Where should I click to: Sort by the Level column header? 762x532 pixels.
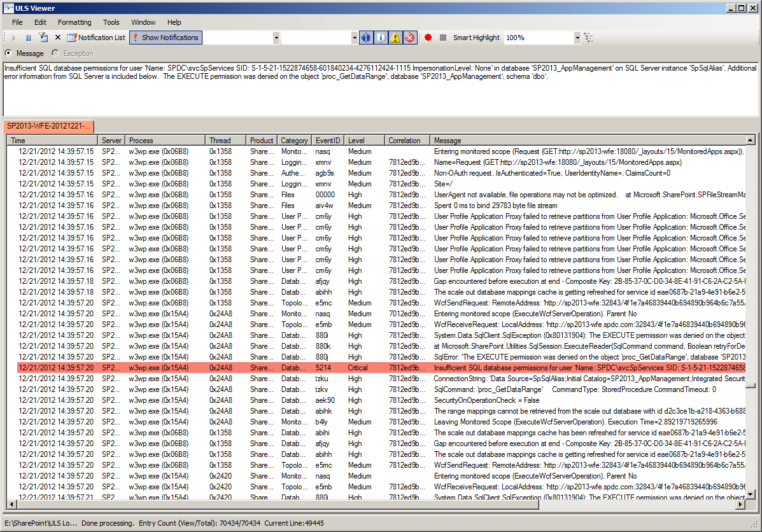tap(364, 141)
